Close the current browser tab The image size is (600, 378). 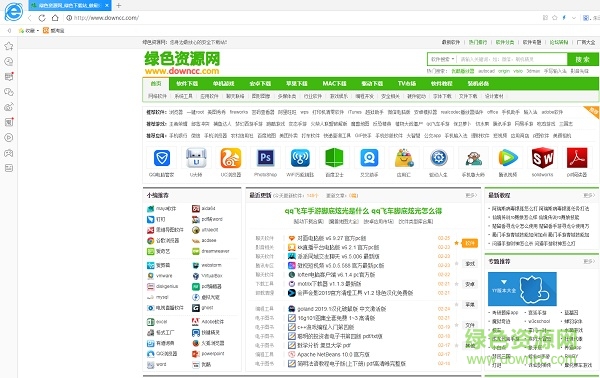pos(107,5)
